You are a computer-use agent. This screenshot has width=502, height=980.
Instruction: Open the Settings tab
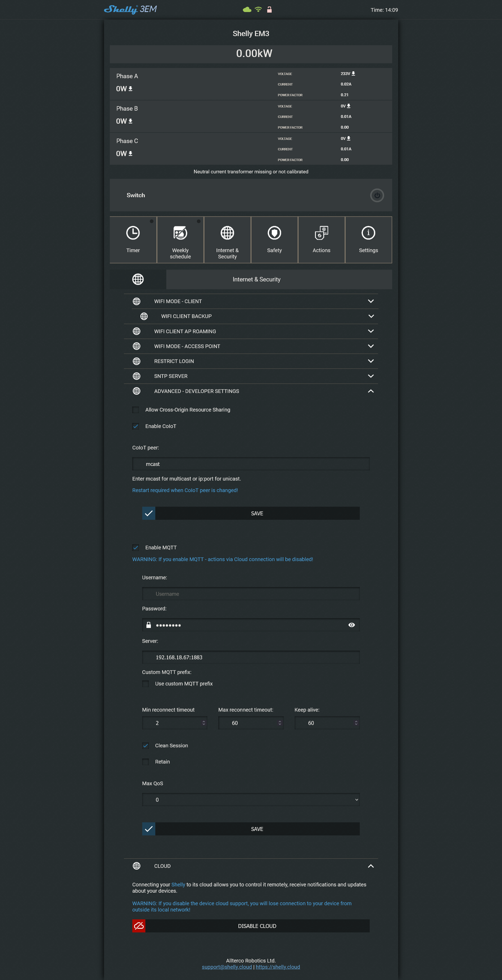click(x=368, y=240)
